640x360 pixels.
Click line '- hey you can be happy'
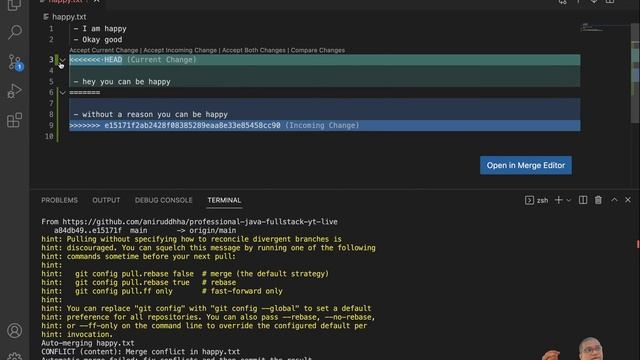(x=122, y=82)
